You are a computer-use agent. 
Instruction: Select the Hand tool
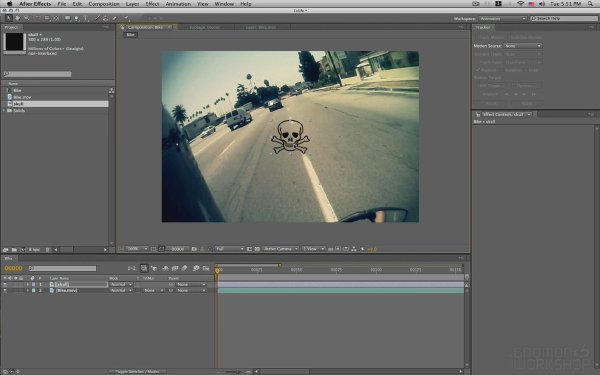tap(17, 18)
